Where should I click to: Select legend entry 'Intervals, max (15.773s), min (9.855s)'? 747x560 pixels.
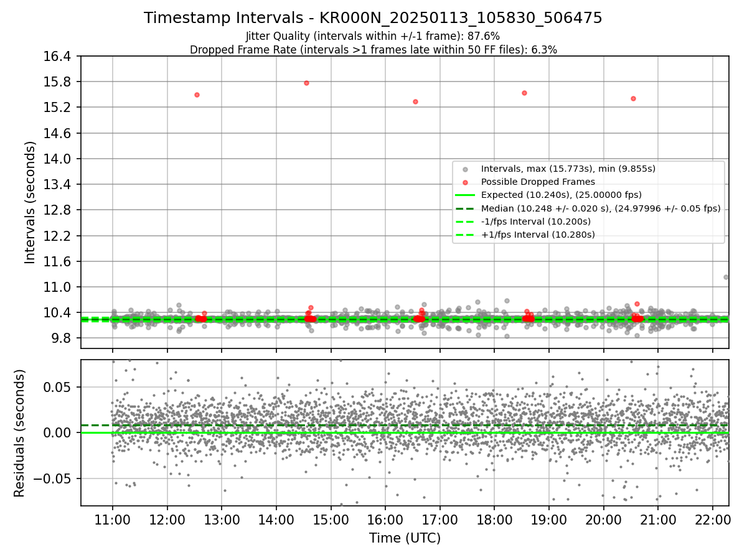tap(568, 169)
